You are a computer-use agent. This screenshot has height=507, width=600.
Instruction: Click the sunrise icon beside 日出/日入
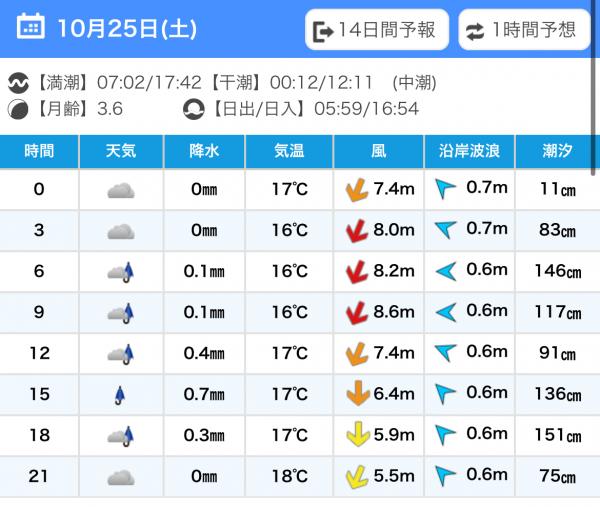pos(193,108)
